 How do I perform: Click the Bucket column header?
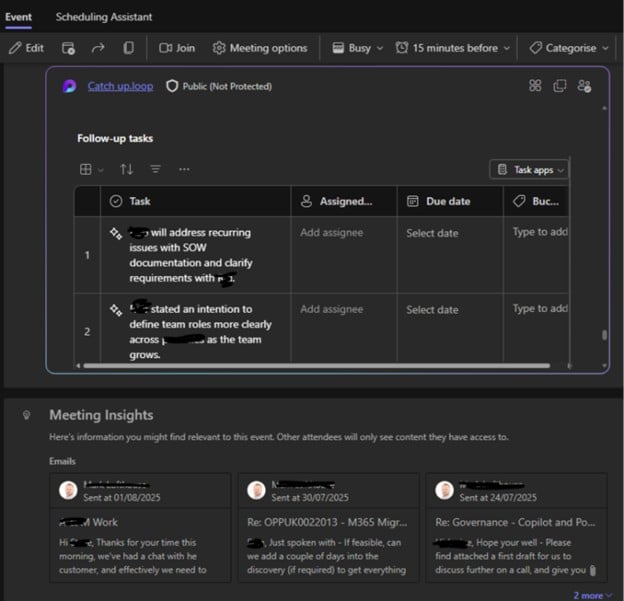point(536,201)
